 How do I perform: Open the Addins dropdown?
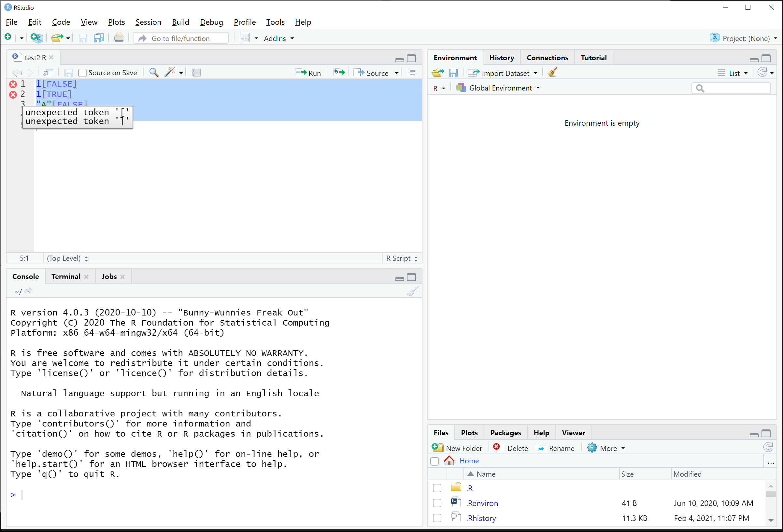point(278,38)
